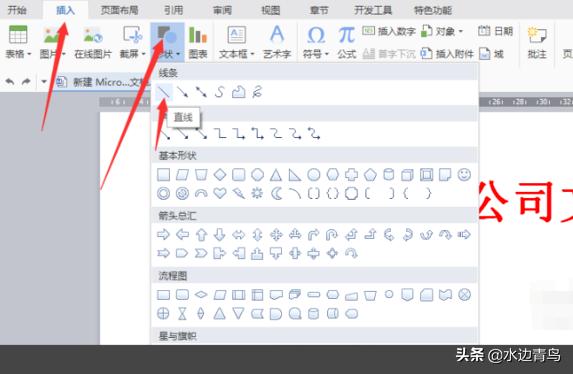Select the oval in 基本形状
Image resolution: width=573 pixels, height=374 pixels.
coord(314,175)
